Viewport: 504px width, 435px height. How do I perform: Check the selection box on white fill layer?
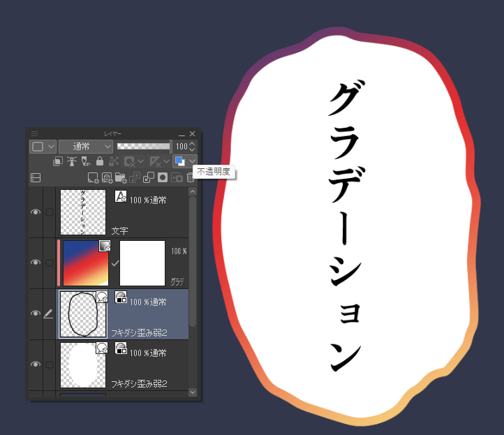point(50,364)
